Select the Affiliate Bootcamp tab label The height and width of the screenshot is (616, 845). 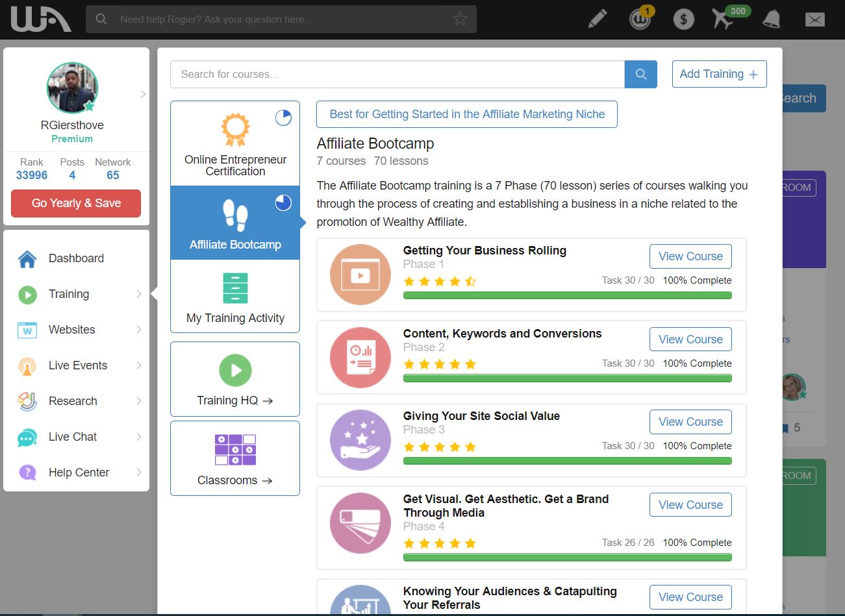coord(235,245)
